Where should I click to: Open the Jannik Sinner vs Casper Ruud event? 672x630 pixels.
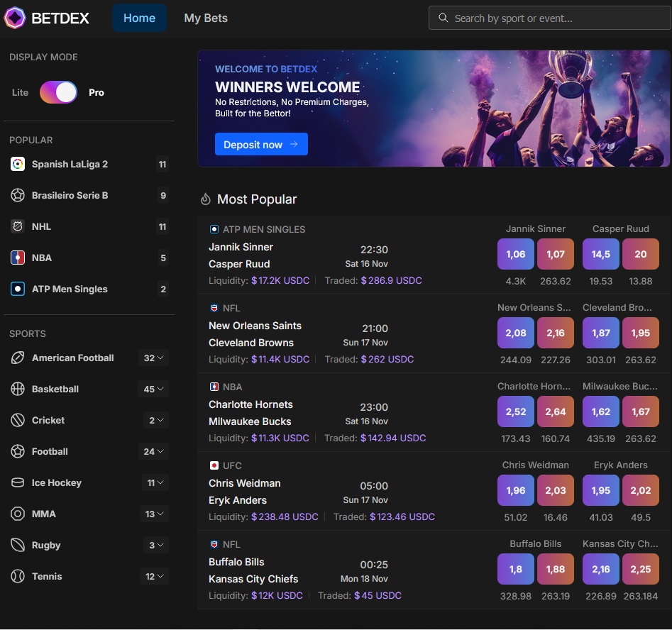tap(434, 255)
